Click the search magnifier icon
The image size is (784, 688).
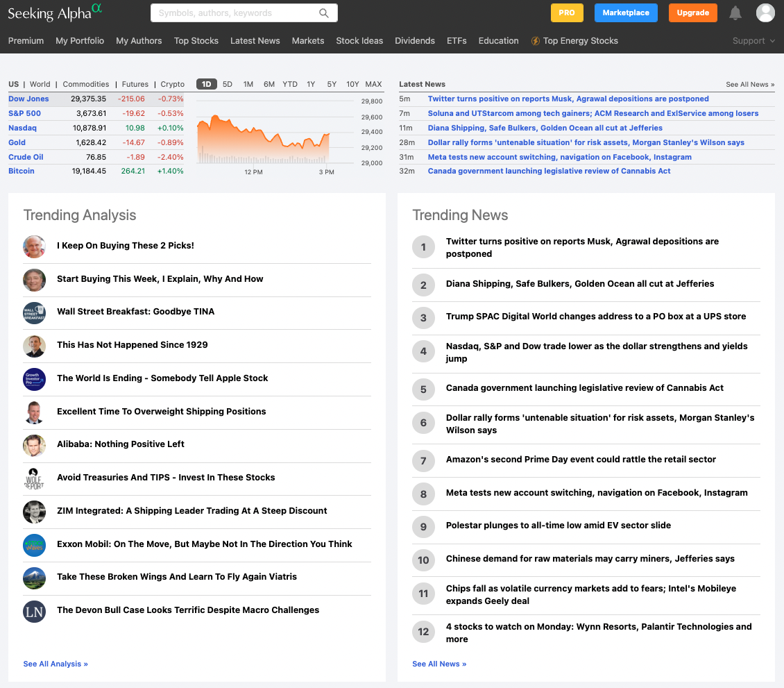(324, 13)
